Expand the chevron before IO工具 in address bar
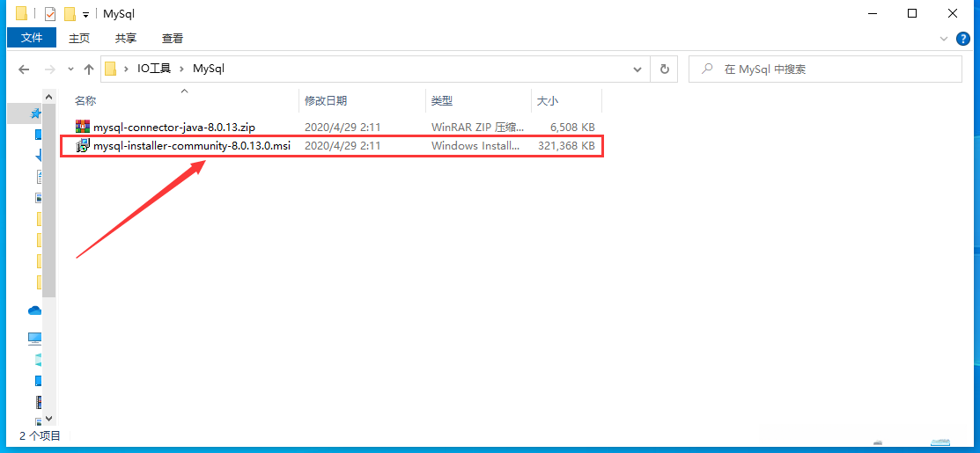Screen dimensions: 980x453 (127, 69)
